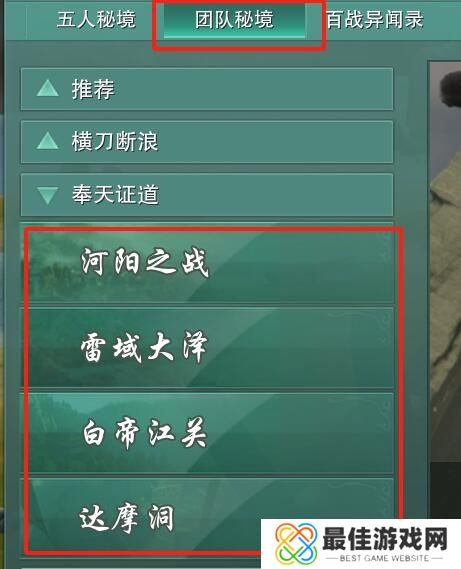Click the BEST GAME WEBSITE caption

point(384,558)
